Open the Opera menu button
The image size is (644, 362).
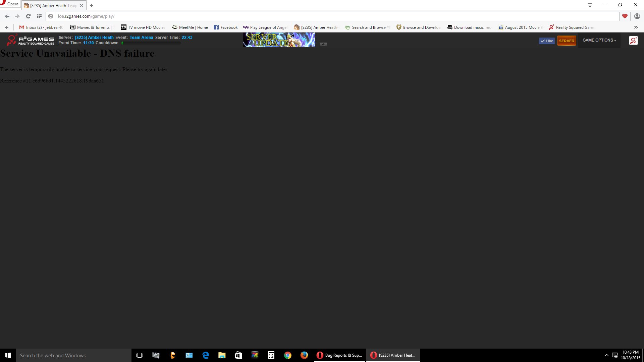coord(9,4)
